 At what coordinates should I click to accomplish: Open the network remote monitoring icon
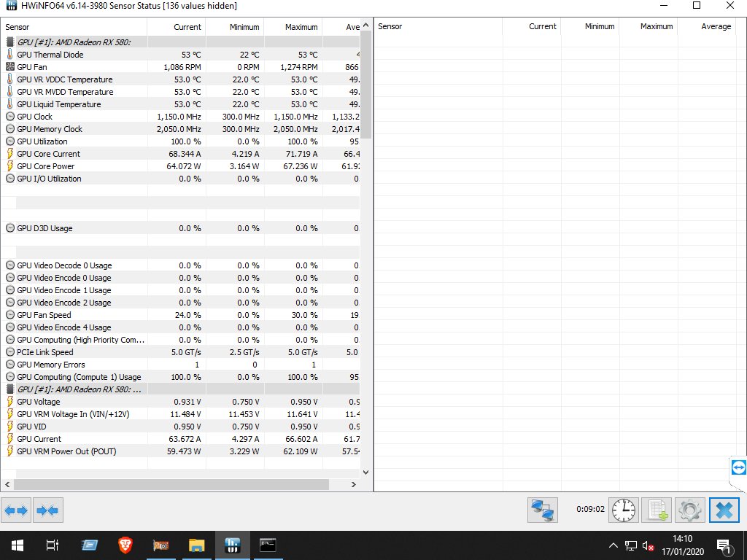coord(543,510)
